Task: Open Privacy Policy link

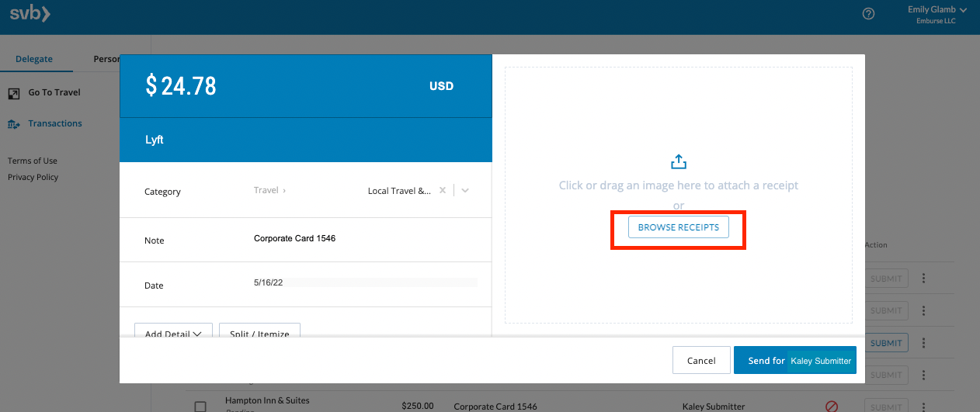Action: pos(33,177)
